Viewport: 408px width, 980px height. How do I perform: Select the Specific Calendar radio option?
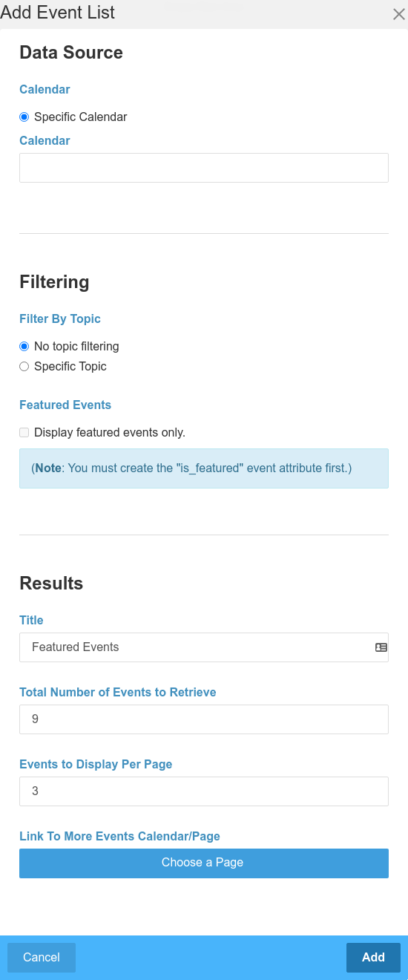[24, 117]
